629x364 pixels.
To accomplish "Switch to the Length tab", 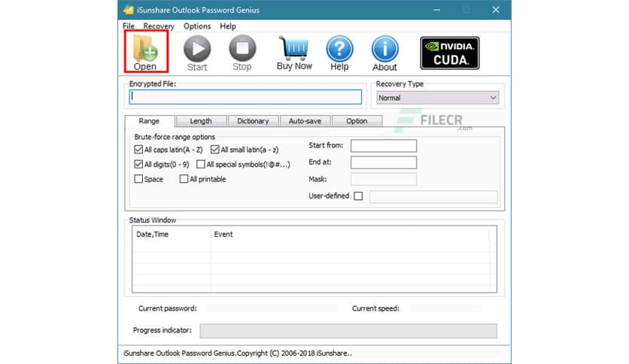I will [x=201, y=121].
